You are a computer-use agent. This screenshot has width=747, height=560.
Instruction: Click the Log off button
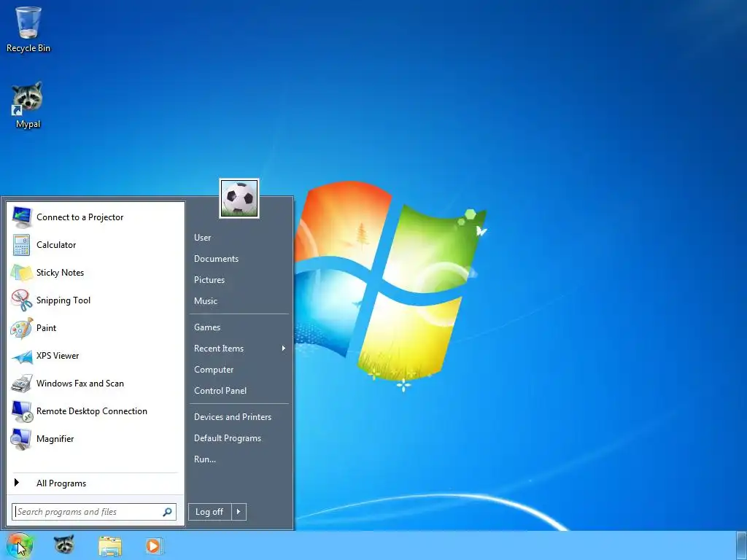[x=209, y=512]
